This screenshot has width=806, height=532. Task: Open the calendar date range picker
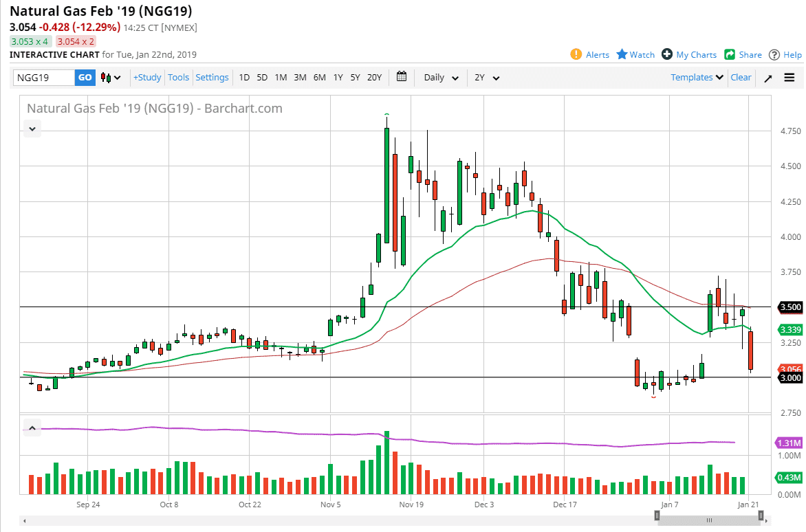point(402,77)
